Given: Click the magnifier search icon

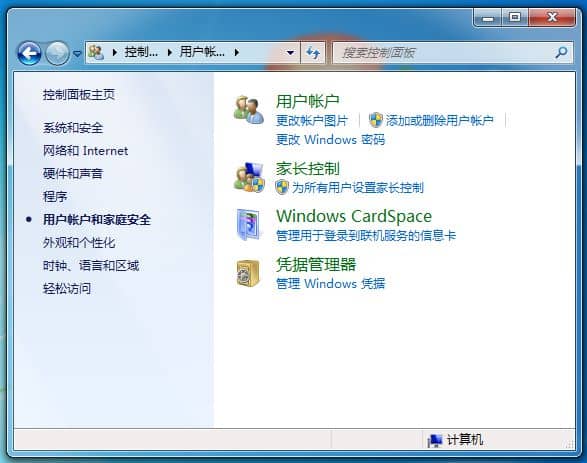Looking at the screenshot, I should click(561, 53).
